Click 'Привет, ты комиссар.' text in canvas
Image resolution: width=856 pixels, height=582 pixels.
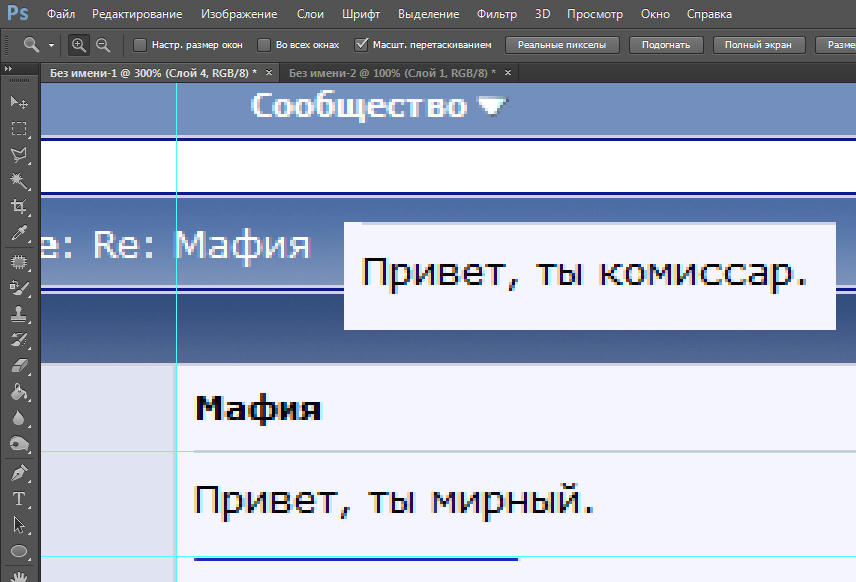coord(584,274)
